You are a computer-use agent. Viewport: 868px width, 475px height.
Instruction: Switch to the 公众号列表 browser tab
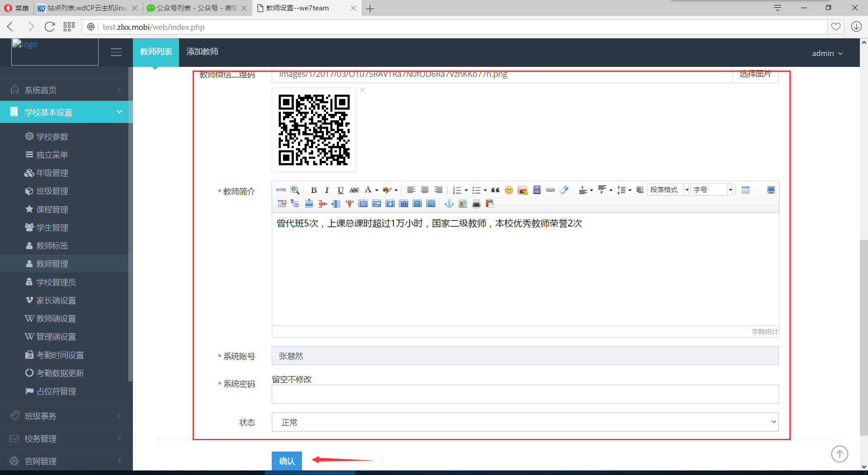(197, 8)
